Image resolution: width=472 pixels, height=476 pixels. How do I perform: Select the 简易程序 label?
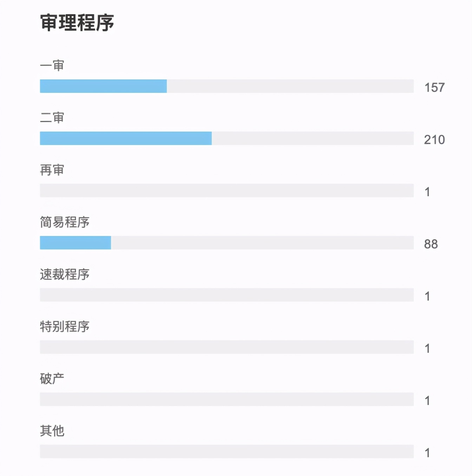(x=65, y=222)
